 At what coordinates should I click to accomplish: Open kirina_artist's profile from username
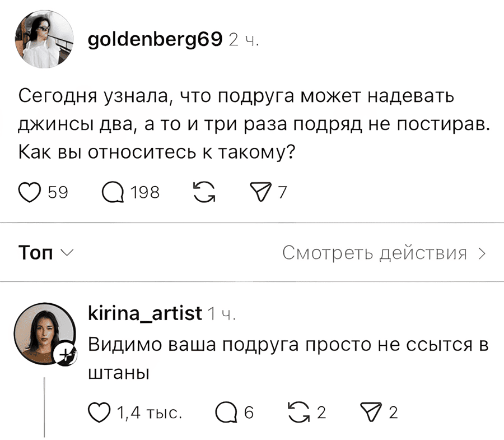[144, 313]
